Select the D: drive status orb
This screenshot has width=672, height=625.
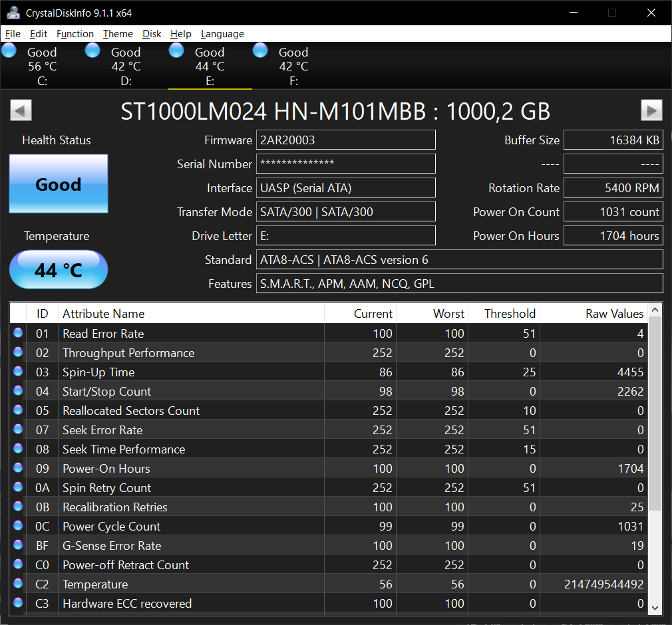click(x=92, y=51)
